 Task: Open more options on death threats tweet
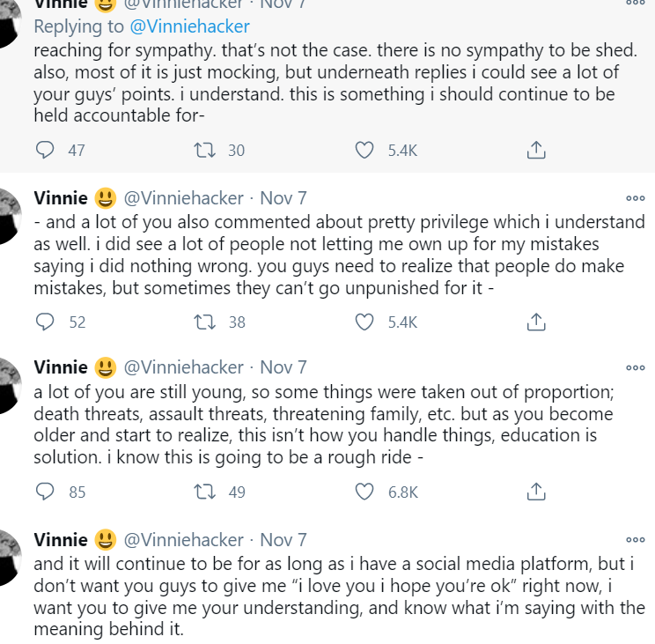(636, 367)
